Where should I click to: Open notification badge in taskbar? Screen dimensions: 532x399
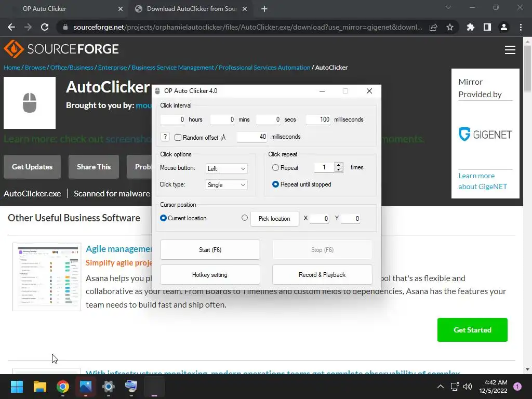click(517, 386)
